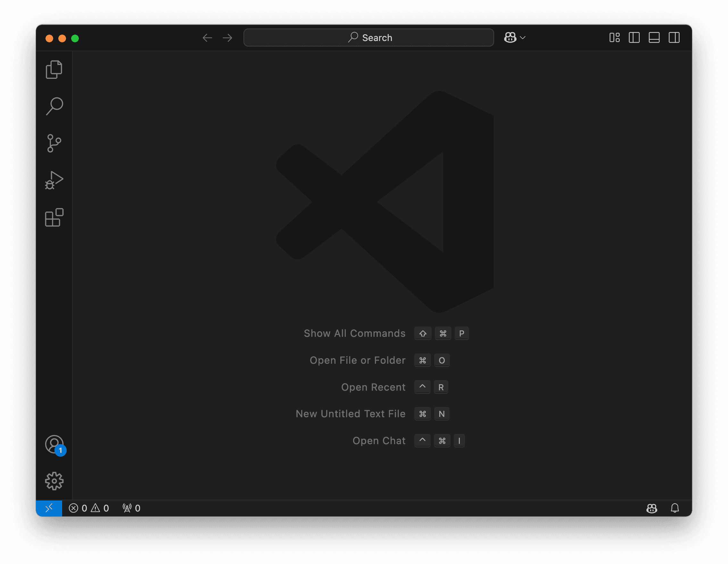Click the Copilot icon in the status bar

(x=652, y=508)
